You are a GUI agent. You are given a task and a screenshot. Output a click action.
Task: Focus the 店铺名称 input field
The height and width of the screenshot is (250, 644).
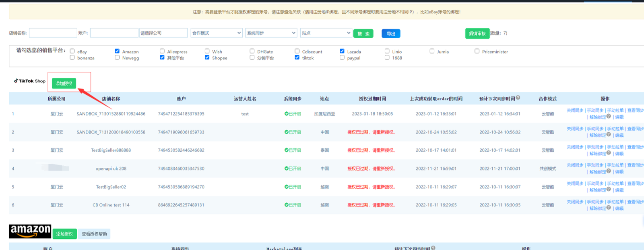pos(53,33)
